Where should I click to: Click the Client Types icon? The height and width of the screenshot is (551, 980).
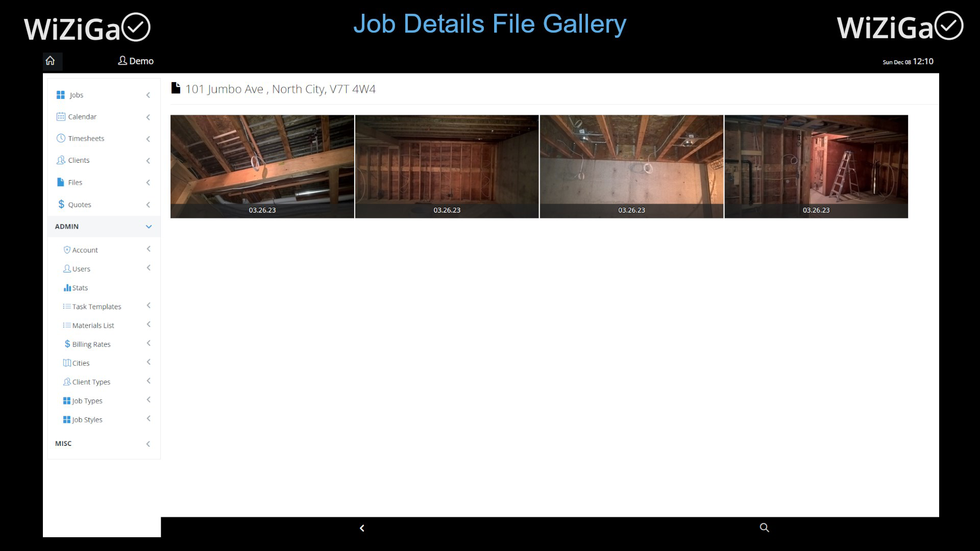point(67,382)
